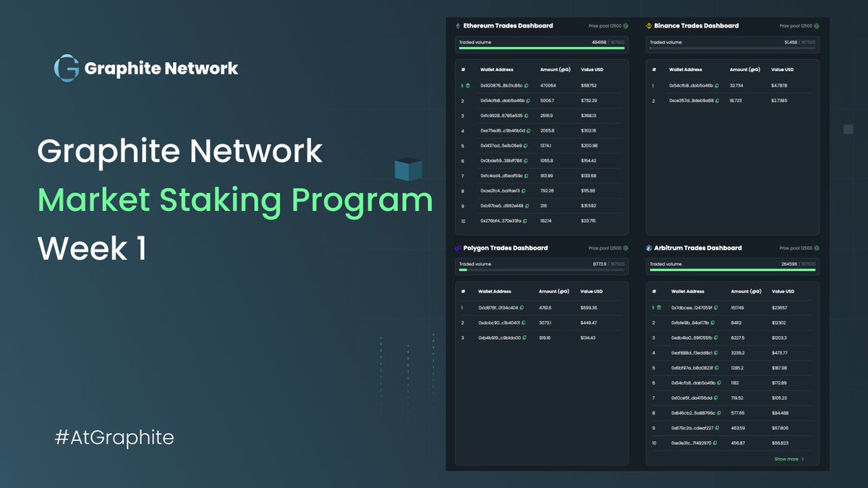The image size is (868, 488).
Task: Click the Arbitrum traded volume progress bar
Action: coord(733,270)
